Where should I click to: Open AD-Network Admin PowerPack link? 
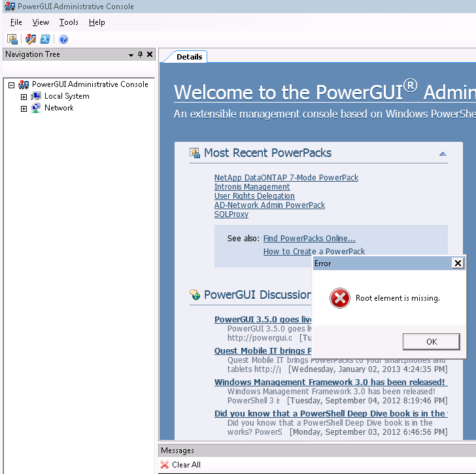tap(269, 205)
